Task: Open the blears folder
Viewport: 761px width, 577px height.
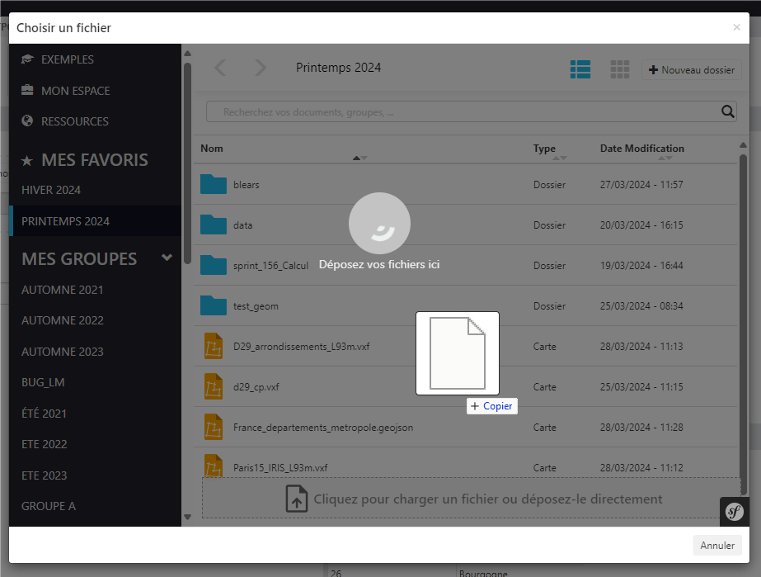Action: 246,185
